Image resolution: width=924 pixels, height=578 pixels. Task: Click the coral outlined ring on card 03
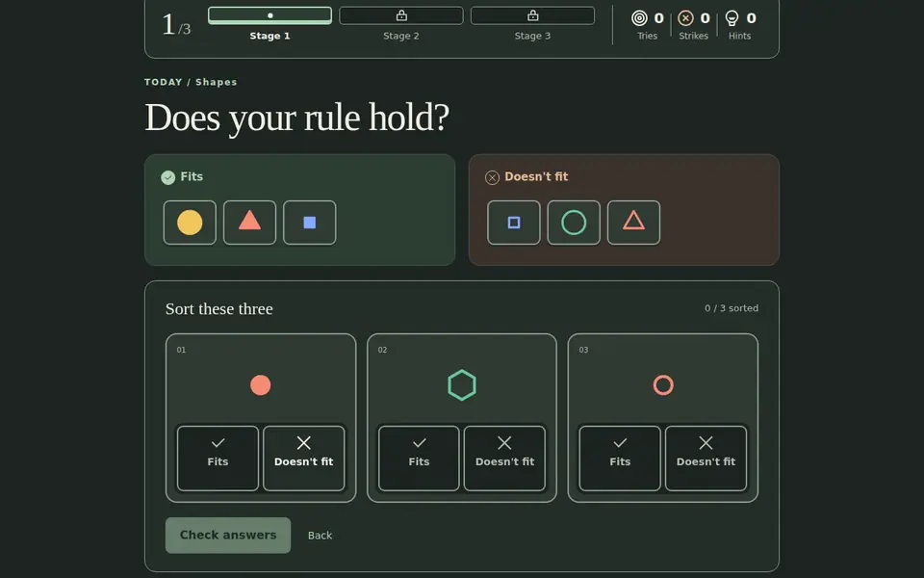click(663, 385)
